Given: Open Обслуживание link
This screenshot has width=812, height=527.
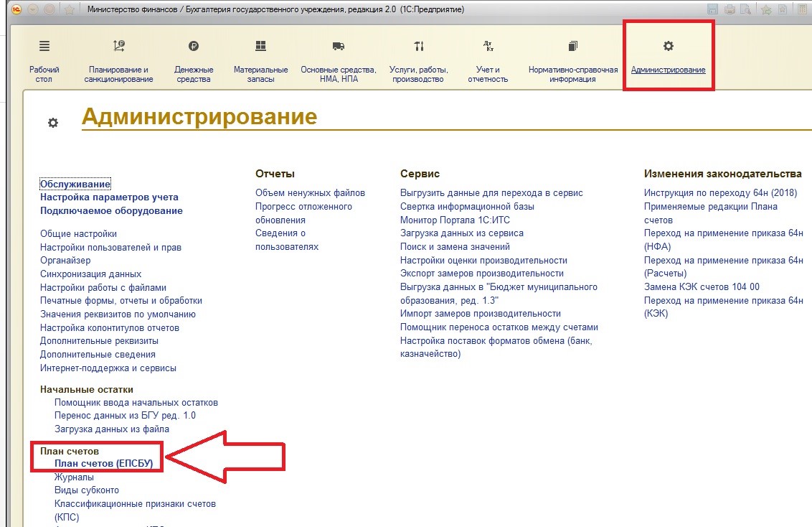Looking at the screenshot, I should click(75, 184).
